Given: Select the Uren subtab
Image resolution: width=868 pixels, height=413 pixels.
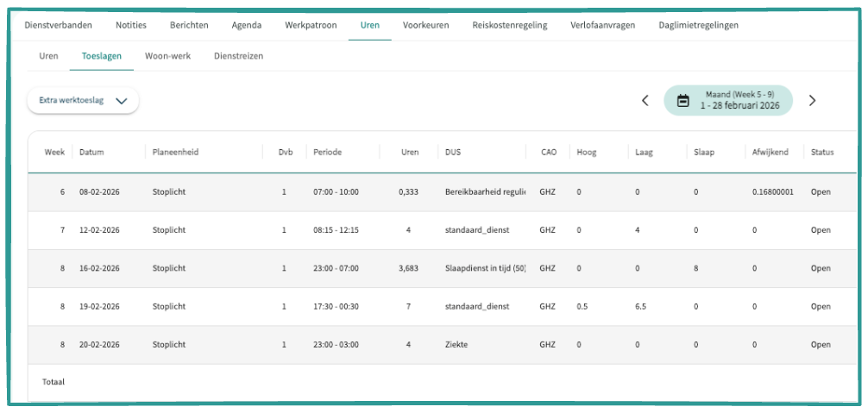Looking at the screenshot, I should (x=49, y=56).
